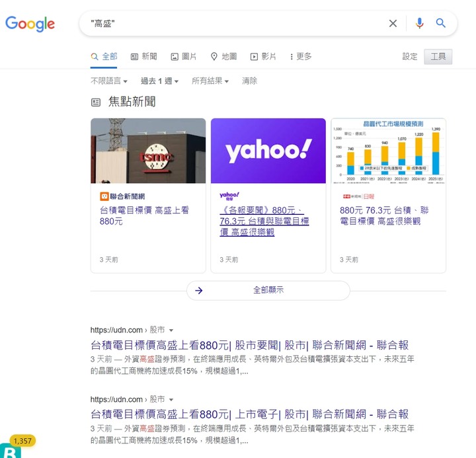Click the three-dot icon beside 更多
Screen dimensions: 476x458
pyautogui.click(x=292, y=57)
